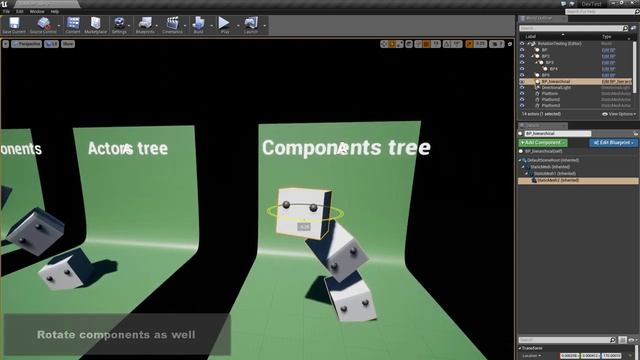The width and height of the screenshot is (640, 360).
Task: Toggle surface snapping in viewport
Action: pyautogui.click(x=418, y=44)
